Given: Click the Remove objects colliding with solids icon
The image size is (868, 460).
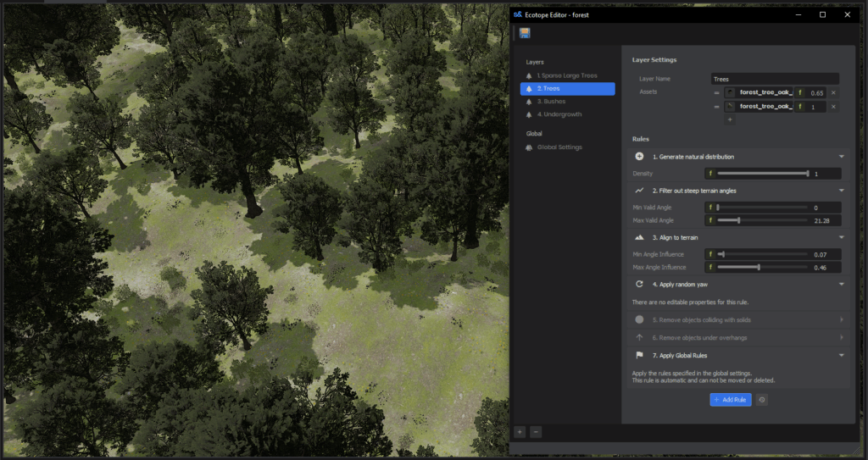Looking at the screenshot, I should pyautogui.click(x=639, y=319).
